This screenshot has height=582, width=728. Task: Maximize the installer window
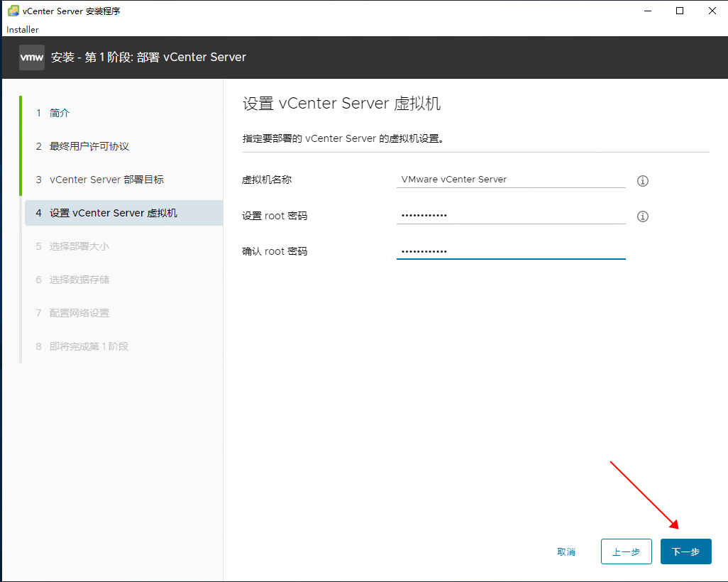pyautogui.click(x=680, y=11)
